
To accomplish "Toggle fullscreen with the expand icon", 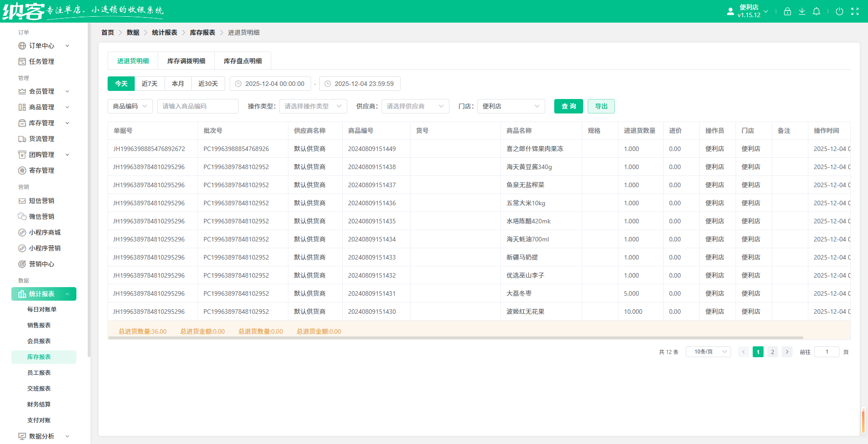I will tap(856, 11).
